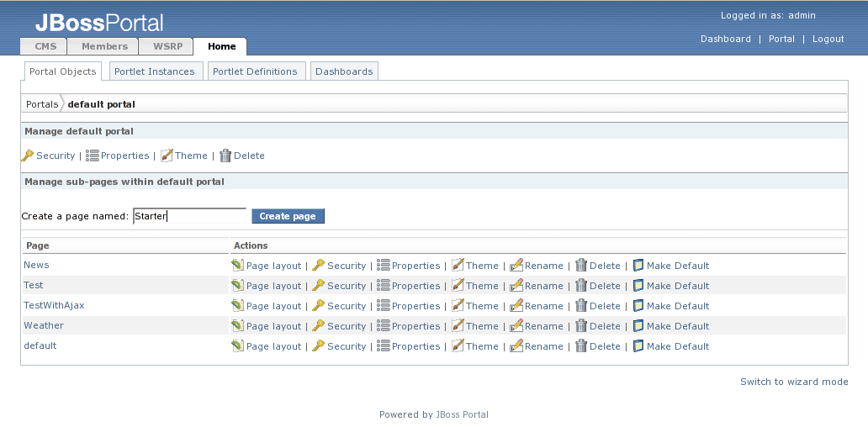Click the Create page button

click(288, 216)
